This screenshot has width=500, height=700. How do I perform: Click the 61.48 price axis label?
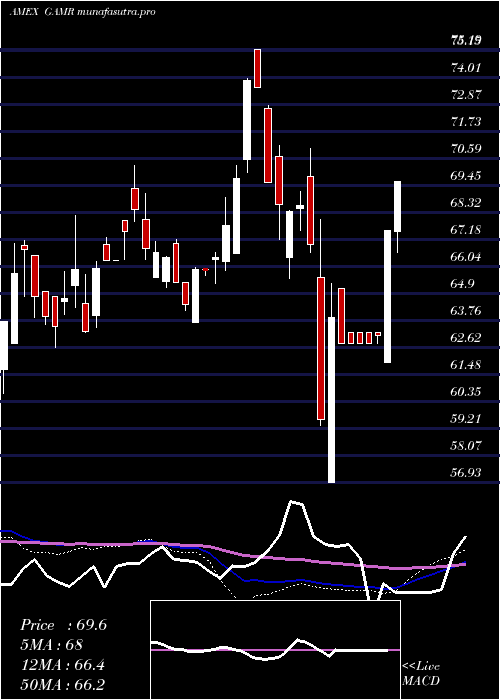point(466,364)
